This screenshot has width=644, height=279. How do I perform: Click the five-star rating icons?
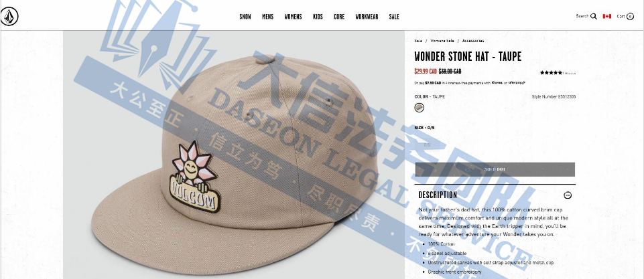(x=551, y=73)
